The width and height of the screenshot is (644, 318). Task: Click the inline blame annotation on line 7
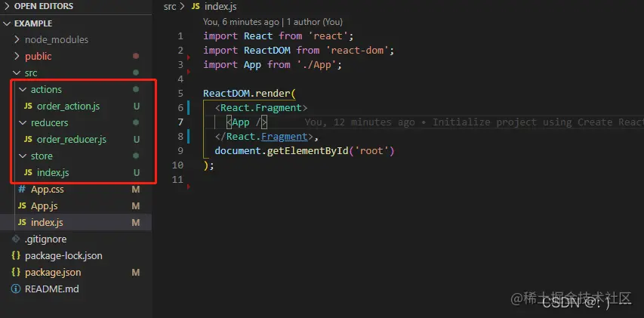(474, 122)
